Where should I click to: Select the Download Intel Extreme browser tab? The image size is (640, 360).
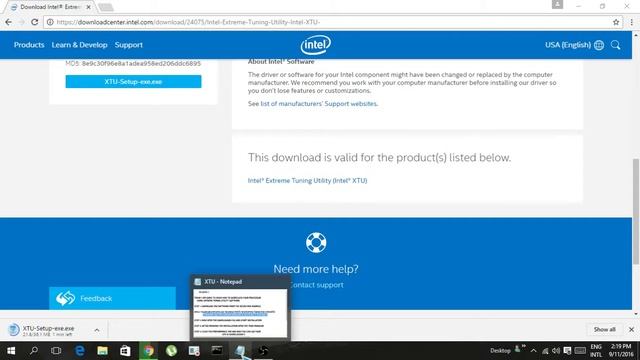point(50,7)
